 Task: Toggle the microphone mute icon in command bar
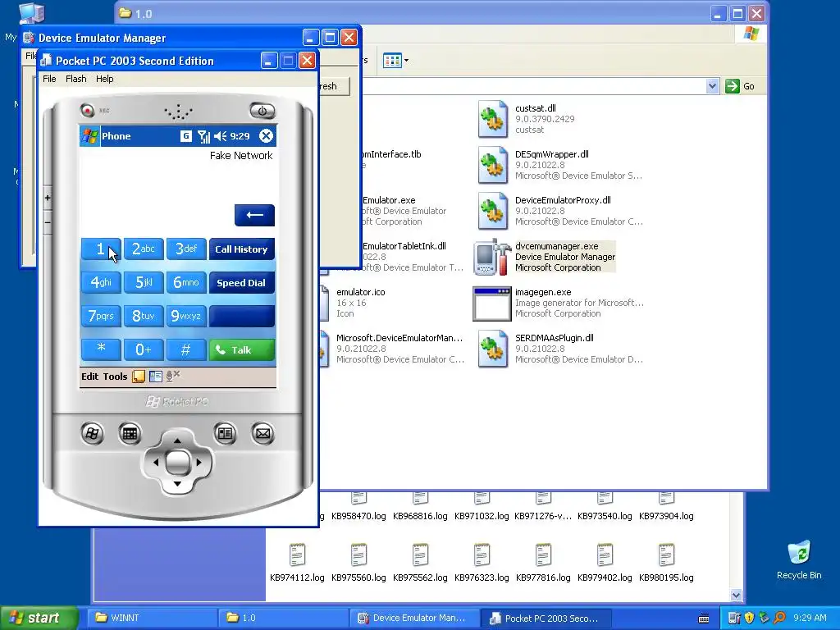[172, 376]
